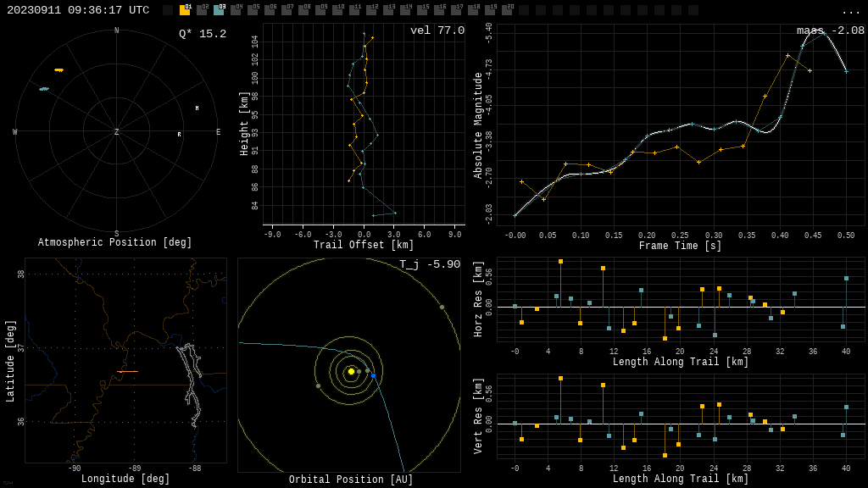Click the Sun in the orbital plot

click(x=351, y=371)
